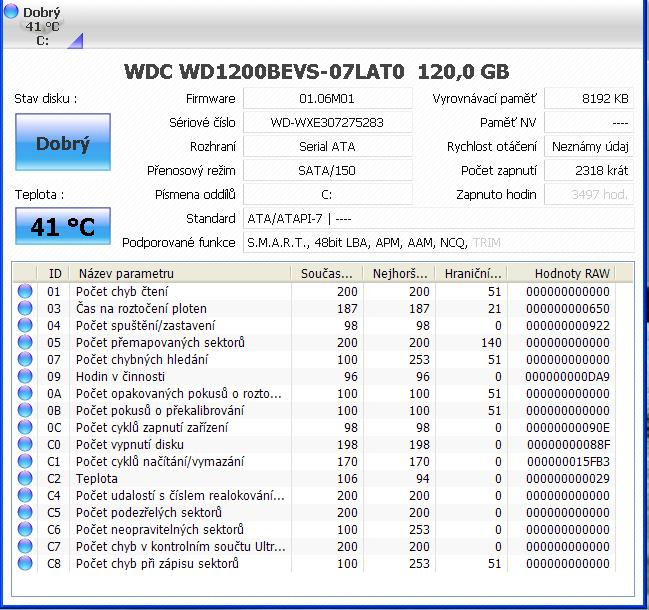The width and height of the screenshot is (649, 610).
Task: Click status orb for ID C1 row
Action: pos(25,461)
